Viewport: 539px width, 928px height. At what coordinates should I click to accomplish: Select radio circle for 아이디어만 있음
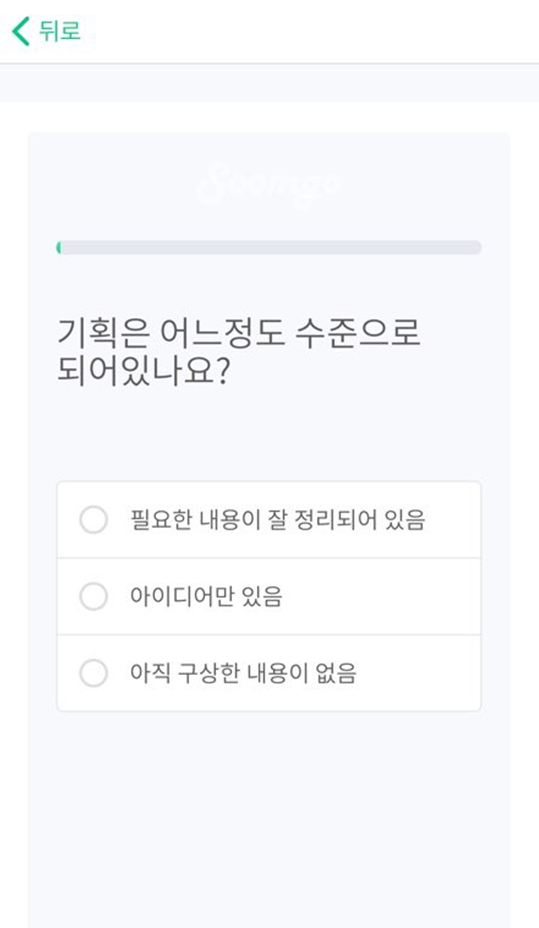pyautogui.click(x=93, y=596)
